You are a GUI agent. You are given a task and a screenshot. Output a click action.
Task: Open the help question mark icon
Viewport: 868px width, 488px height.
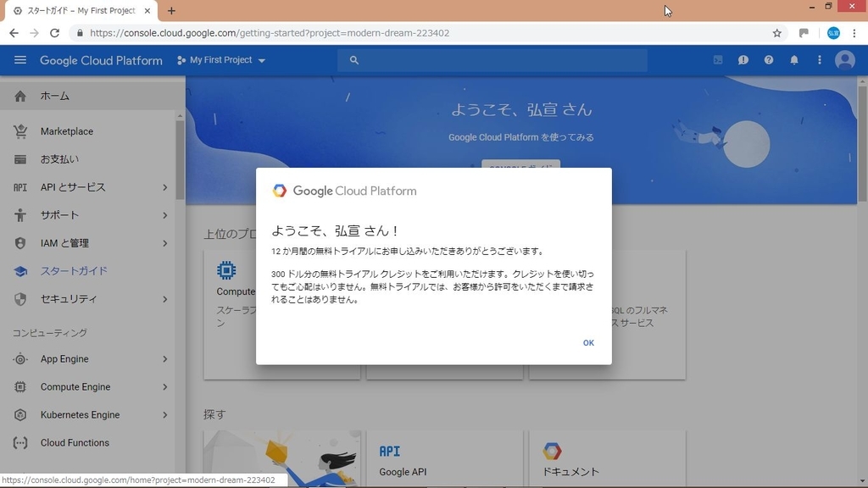pyautogui.click(x=769, y=60)
